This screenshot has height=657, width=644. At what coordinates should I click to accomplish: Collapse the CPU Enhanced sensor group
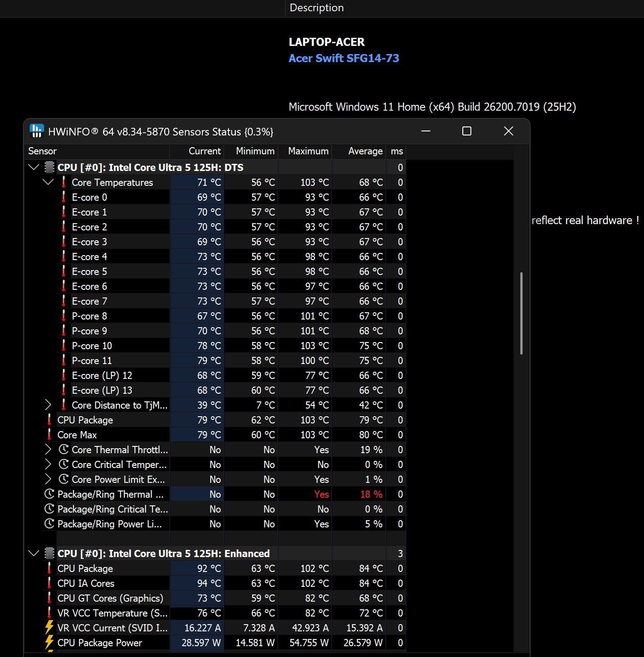[x=34, y=553]
